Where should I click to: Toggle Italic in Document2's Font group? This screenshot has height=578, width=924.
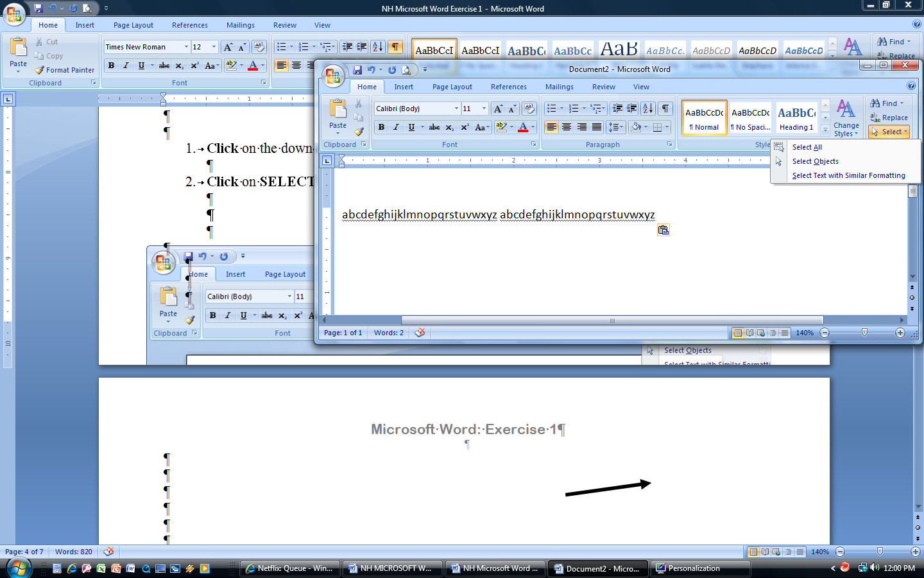click(396, 127)
